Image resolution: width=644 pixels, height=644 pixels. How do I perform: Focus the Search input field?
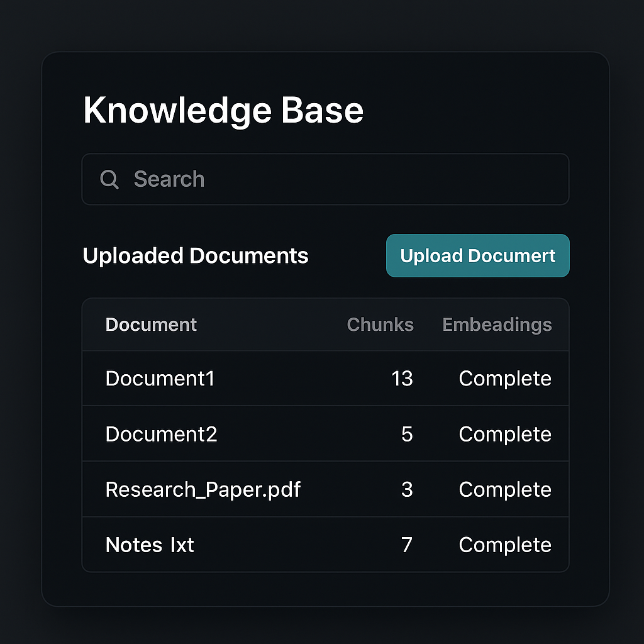click(325, 179)
